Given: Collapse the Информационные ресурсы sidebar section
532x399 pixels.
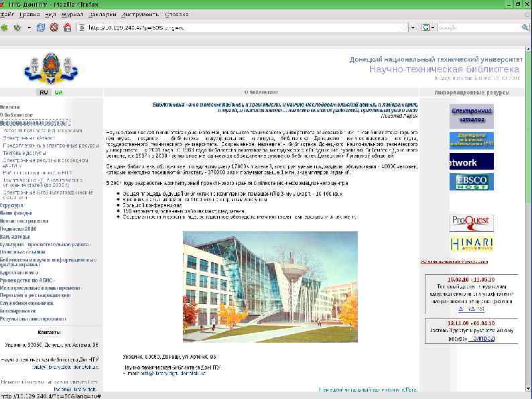Looking at the screenshot, I should [x=36, y=123].
